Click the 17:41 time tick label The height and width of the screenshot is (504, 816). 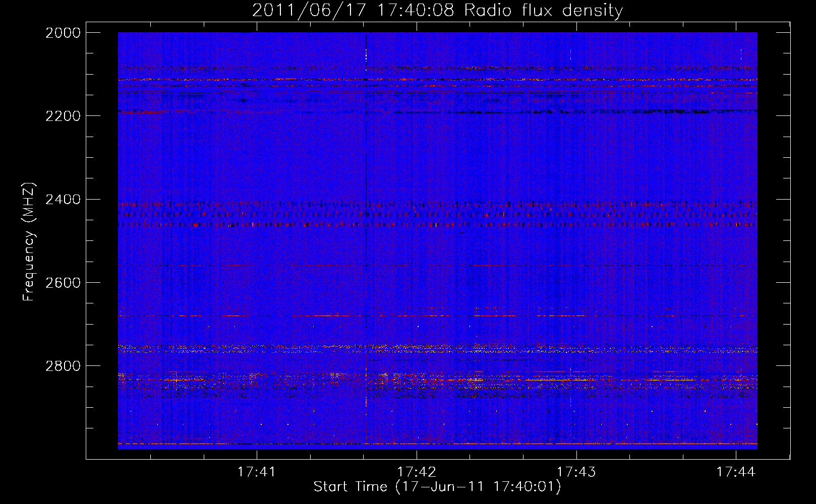coord(257,472)
